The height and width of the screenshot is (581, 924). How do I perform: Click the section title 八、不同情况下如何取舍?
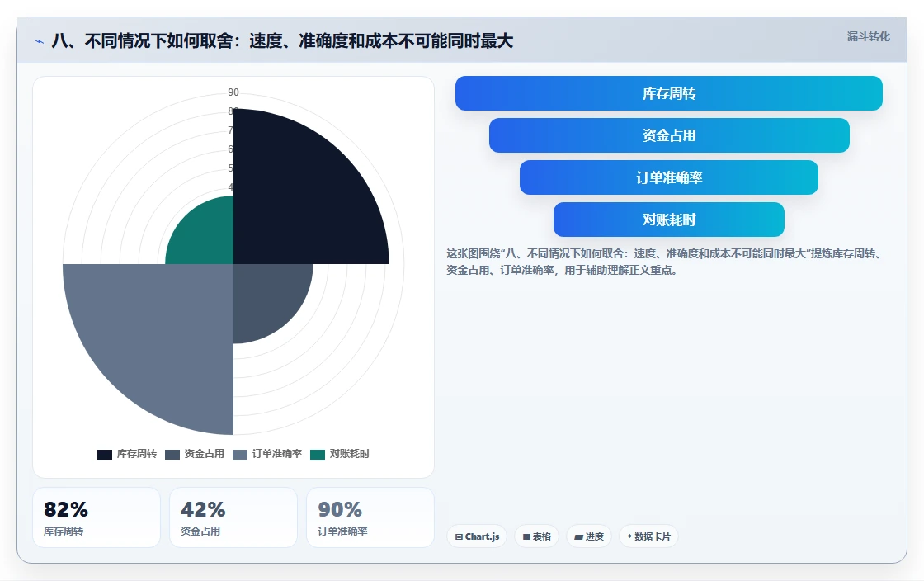(282, 41)
